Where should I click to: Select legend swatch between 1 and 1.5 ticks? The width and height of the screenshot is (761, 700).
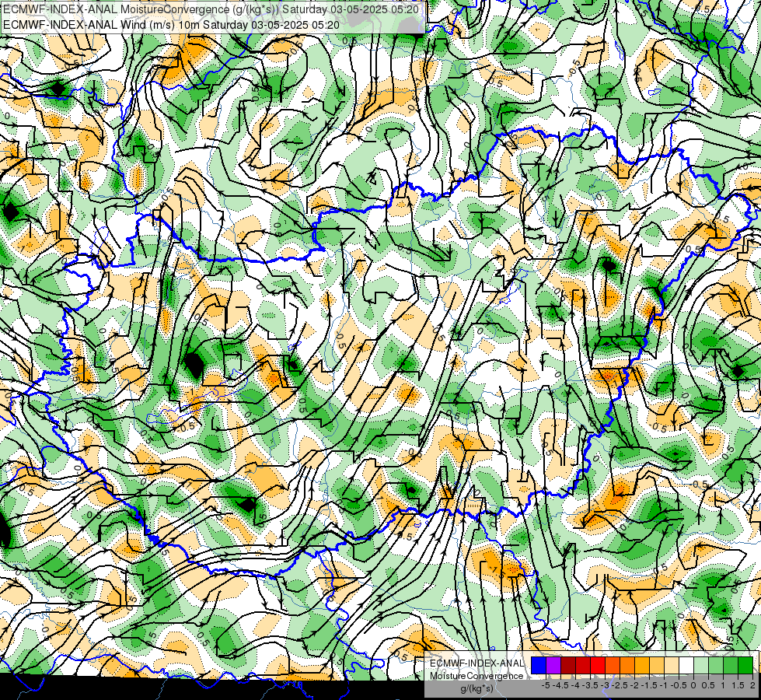[x=731, y=666]
